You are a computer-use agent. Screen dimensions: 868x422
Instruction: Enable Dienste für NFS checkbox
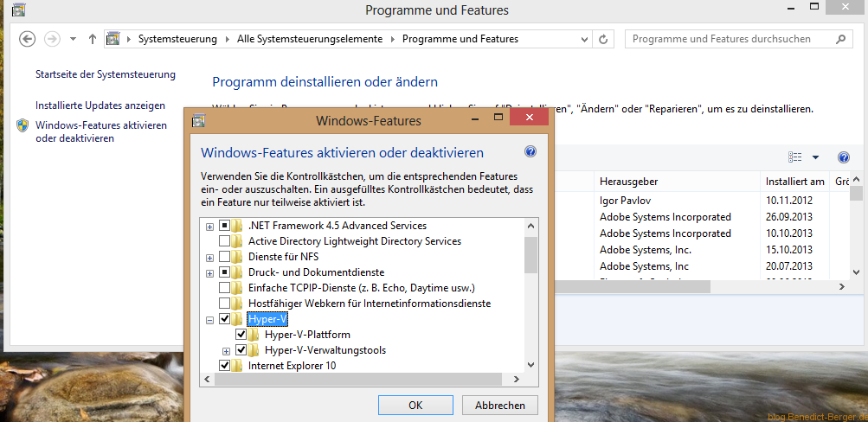pyautogui.click(x=224, y=257)
